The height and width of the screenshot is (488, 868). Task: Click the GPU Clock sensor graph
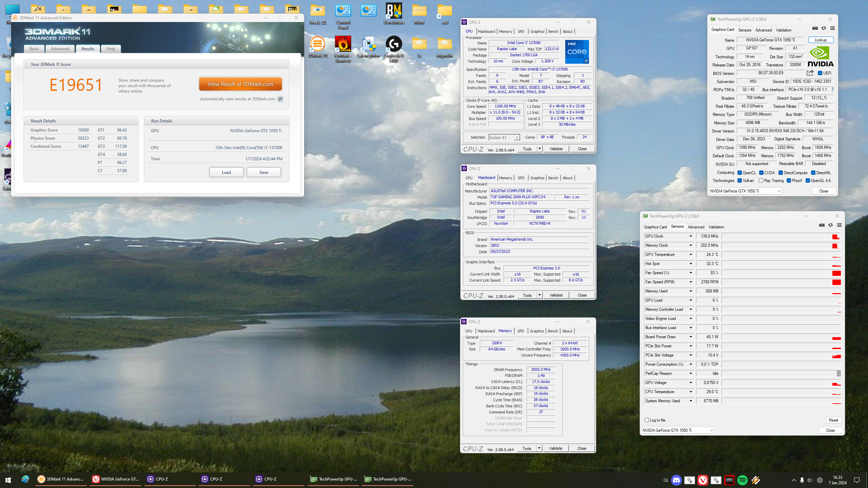click(x=781, y=236)
